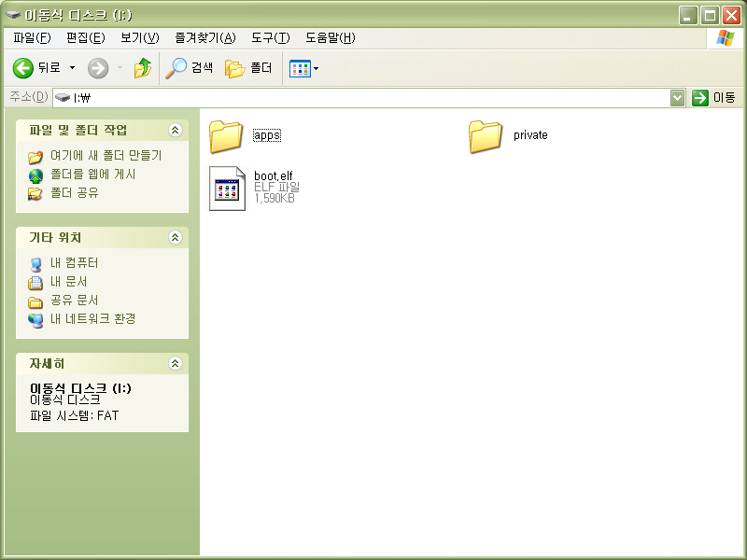Open the 검색 search tool
Viewport: 747px width, 560px height.
[190, 68]
